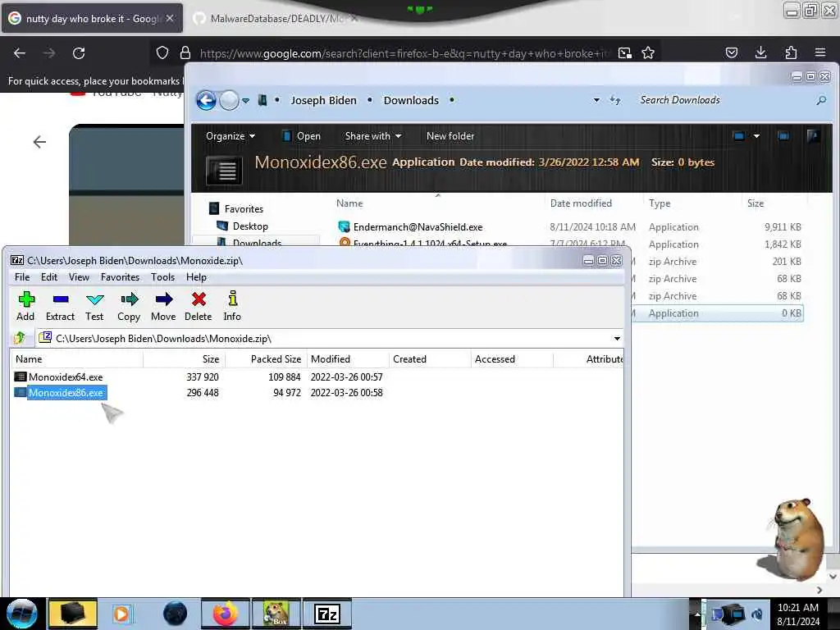Open the Organize dropdown in Explorer

point(231,136)
